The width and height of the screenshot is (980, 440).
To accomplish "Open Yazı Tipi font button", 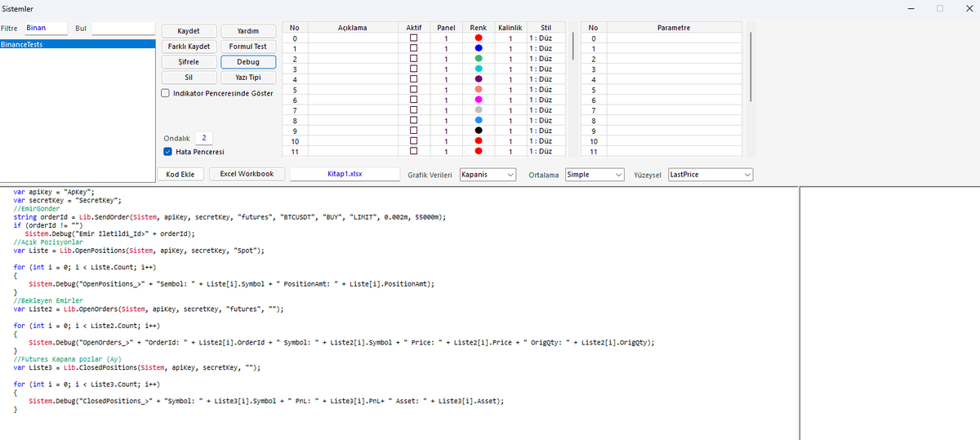I will coord(248,78).
